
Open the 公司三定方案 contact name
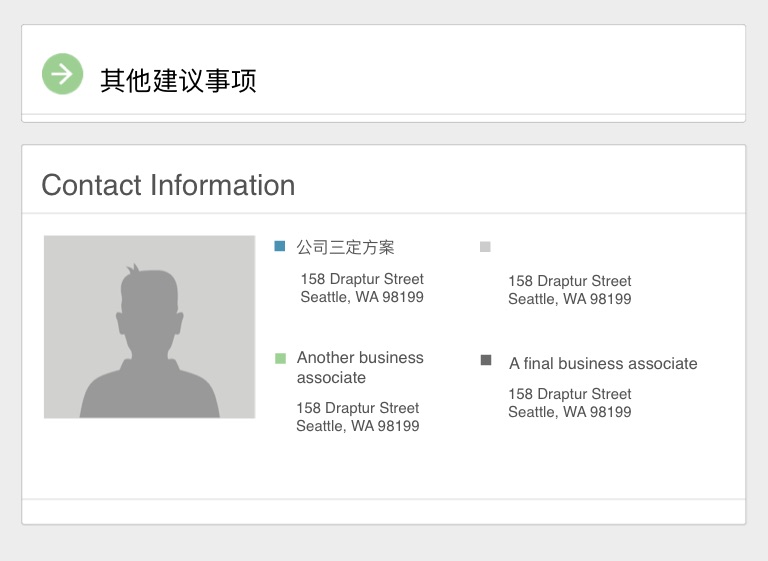346,247
